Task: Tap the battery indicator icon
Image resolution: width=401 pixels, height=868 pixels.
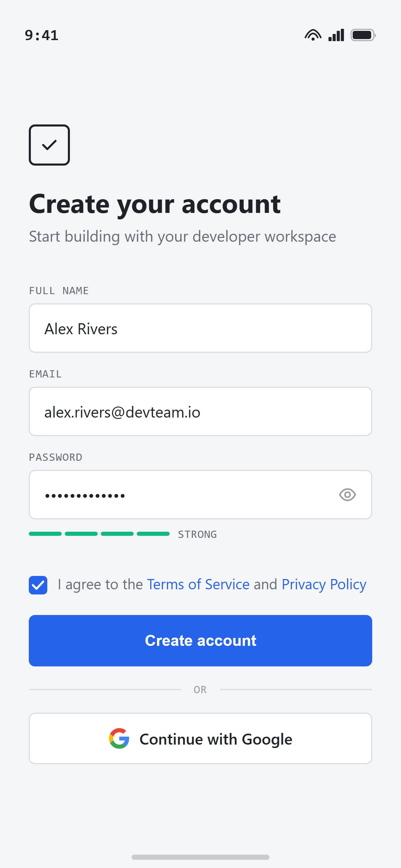Action: pyautogui.click(x=363, y=35)
